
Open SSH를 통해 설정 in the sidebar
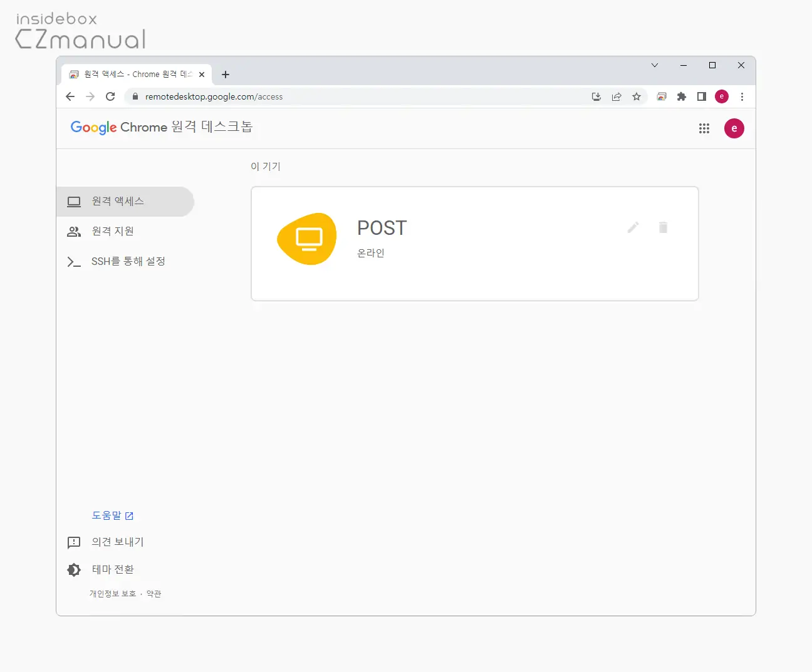[x=125, y=262]
